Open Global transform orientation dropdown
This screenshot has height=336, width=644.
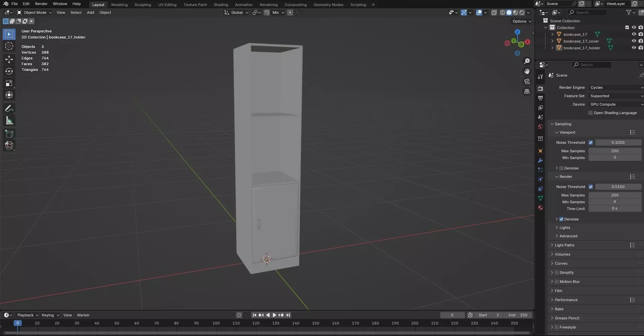click(x=236, y=12)
